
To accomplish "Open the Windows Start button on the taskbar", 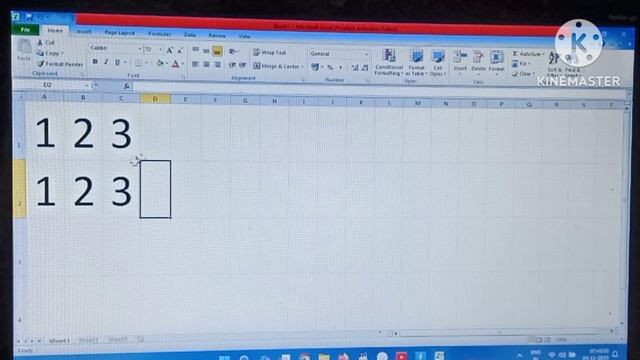I will coord(224,358).
